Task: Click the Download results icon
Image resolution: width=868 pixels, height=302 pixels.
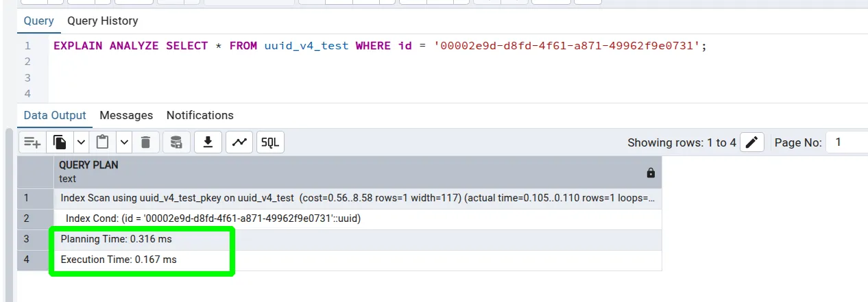Action: [x=208, y=142]
